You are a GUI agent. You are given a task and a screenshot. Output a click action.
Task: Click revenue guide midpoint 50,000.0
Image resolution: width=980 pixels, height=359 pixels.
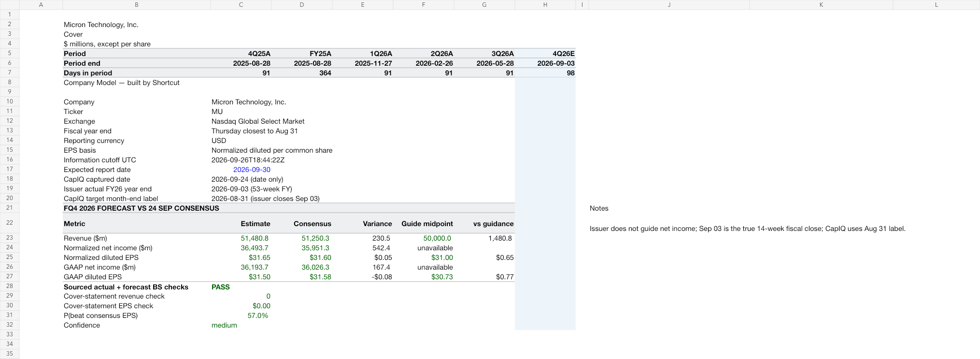tap(437, 238)
